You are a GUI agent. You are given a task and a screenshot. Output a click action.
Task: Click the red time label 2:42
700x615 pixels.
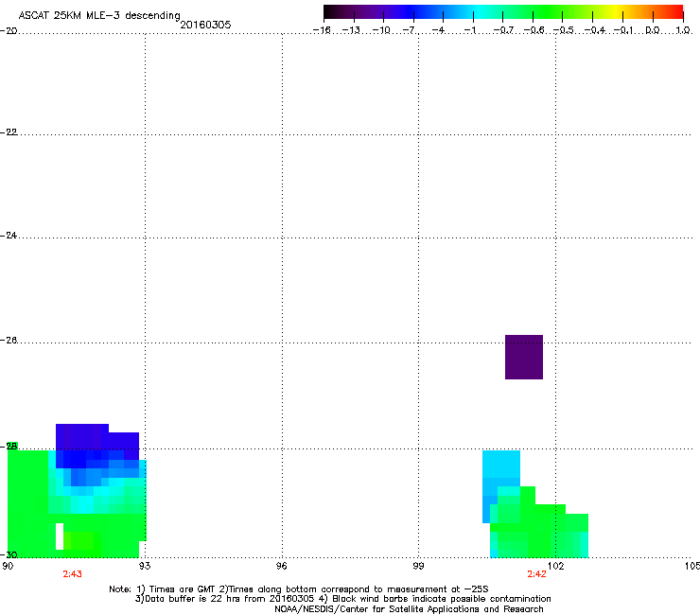click(x=536, y=574)
